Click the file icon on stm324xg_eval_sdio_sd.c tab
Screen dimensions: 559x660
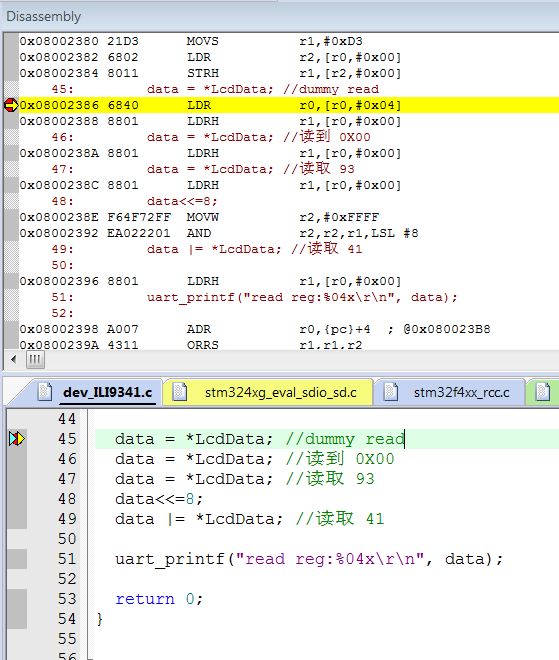180,392
